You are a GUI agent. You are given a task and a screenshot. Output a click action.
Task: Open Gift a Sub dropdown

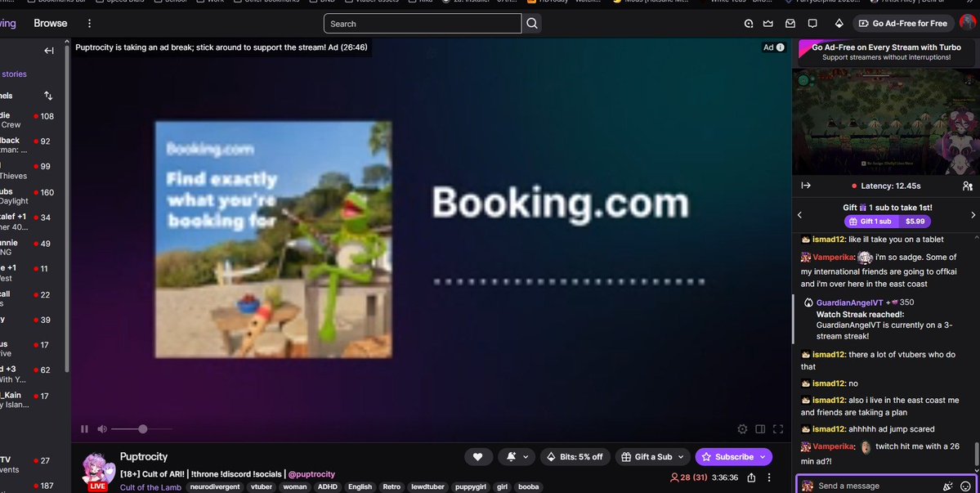(652, 457)
